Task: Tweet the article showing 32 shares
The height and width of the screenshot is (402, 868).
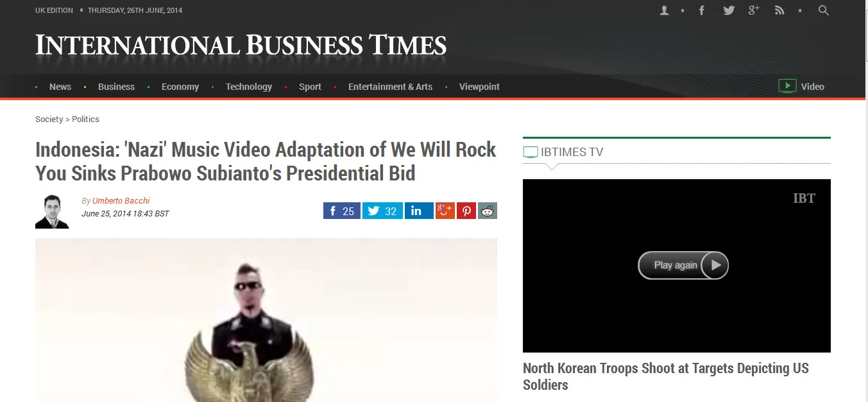Action: (382, 211)
